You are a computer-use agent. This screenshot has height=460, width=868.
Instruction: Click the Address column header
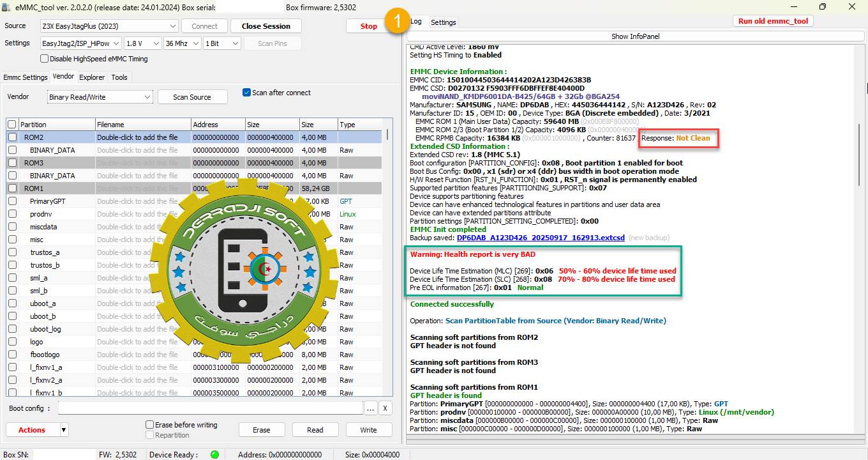click(x=218, y=125)
